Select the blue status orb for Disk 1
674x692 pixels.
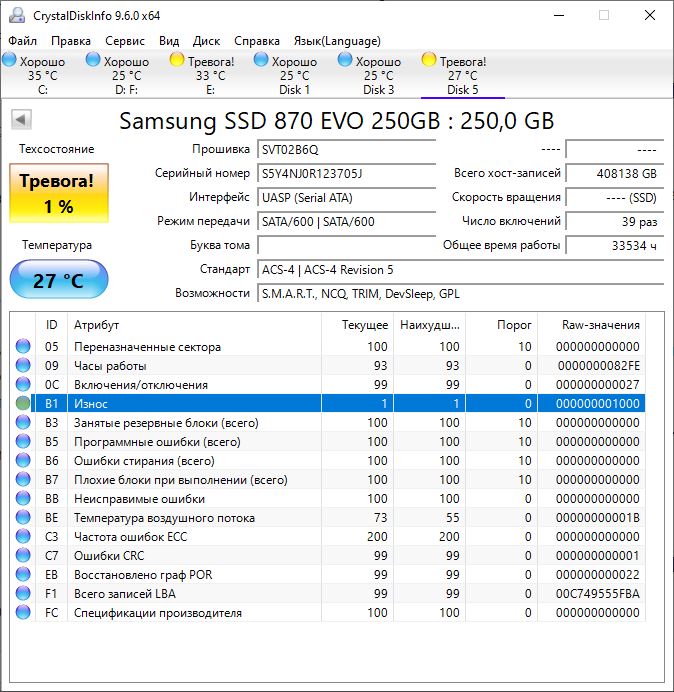pos(261,59)
